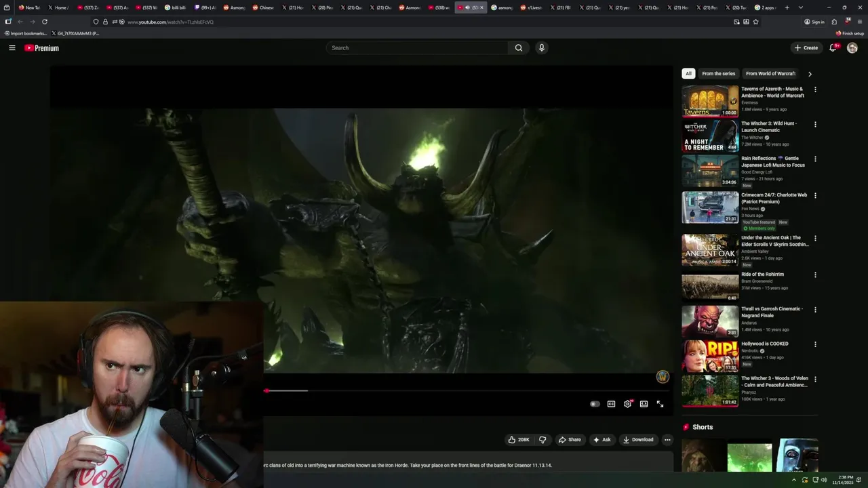Image resolution: width=868 pixels, height=488 pixels.
Task: Click the World of Warcraft channel watermark
Action: tap(663, 377)
